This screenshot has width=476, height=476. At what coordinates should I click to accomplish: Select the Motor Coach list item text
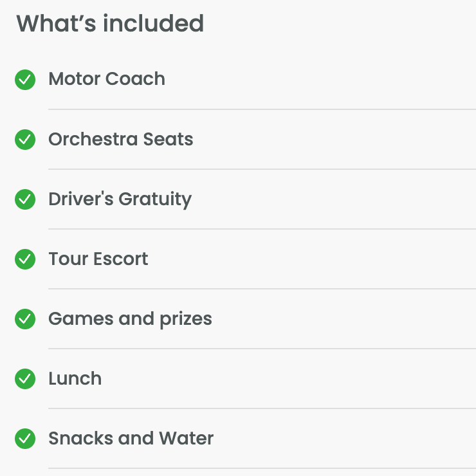click(107, 79)
